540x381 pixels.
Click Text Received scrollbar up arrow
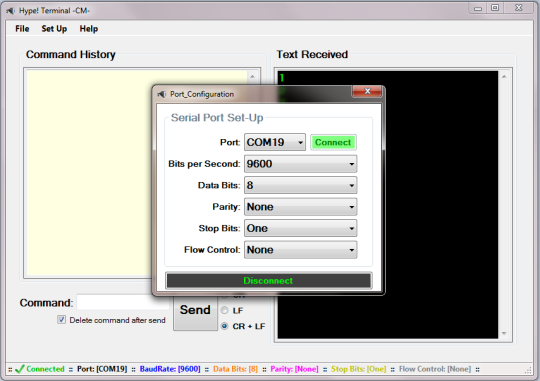click(504, 76)
